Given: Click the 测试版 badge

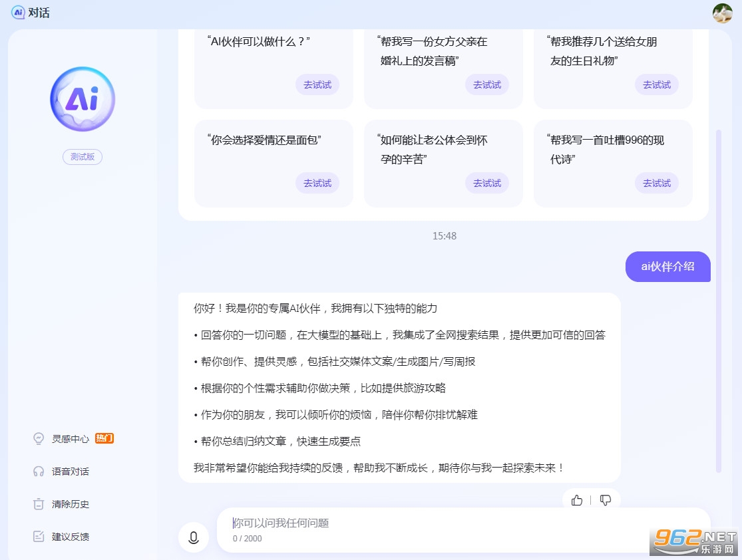Looking at the screenshot, I should [83, 156].
